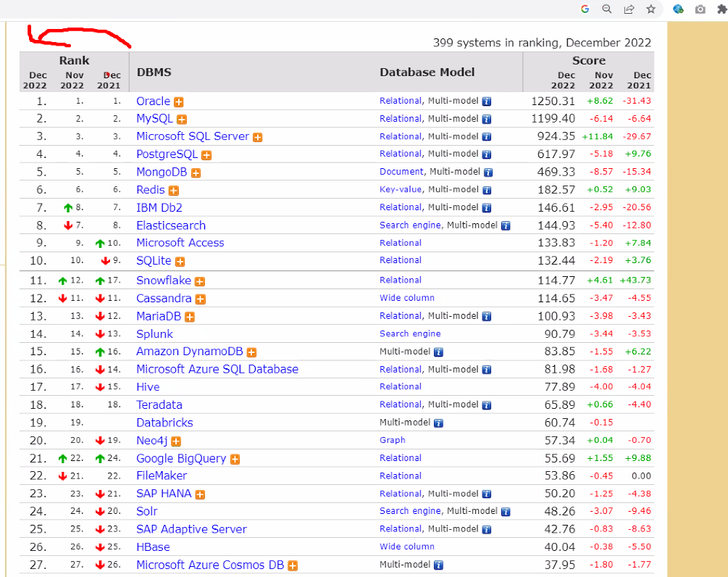Click FileMaker's 0.00 score change

pos(641,476)
